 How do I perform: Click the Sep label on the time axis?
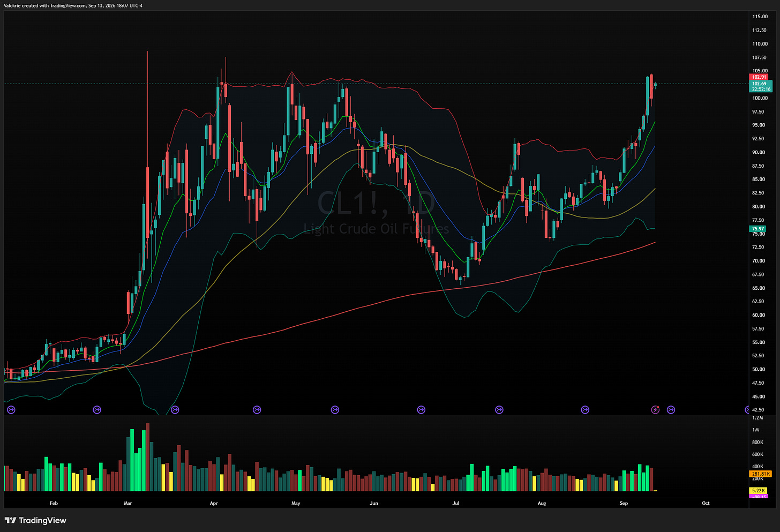click(x=624, y=503)
